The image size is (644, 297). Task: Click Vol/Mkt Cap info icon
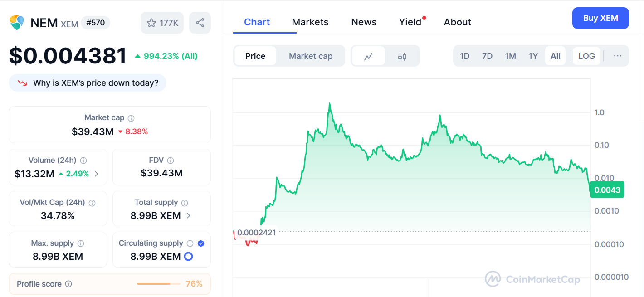pyautogui.click(x=92, y=203)
